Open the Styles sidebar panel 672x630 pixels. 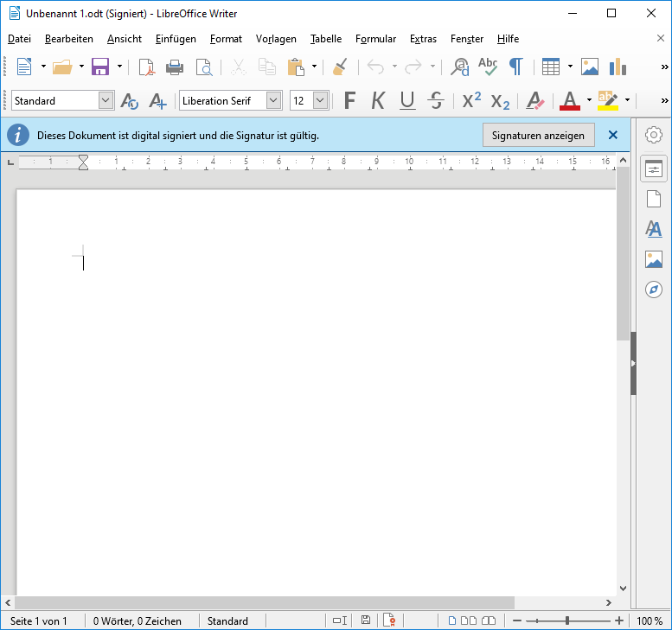[x=654, y=229]
